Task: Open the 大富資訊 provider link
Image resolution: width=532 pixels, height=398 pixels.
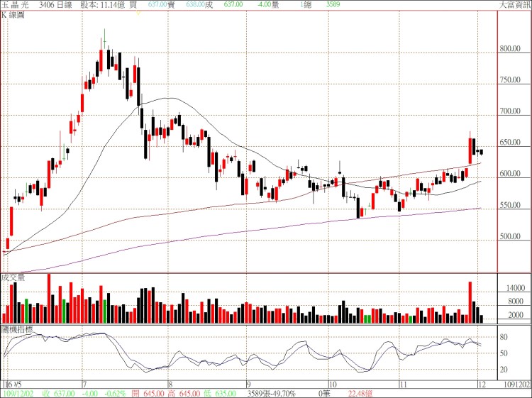Action: coord(513,4)
